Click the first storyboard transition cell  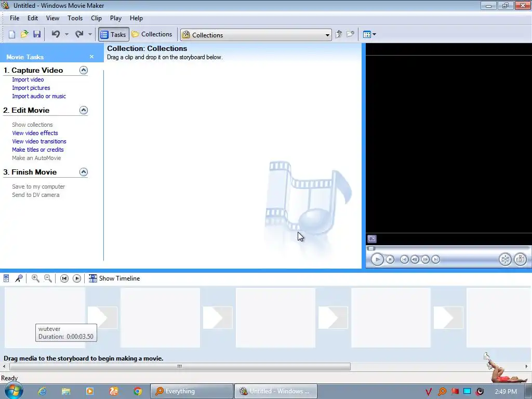pyautogui.click(x=102, y=317)
